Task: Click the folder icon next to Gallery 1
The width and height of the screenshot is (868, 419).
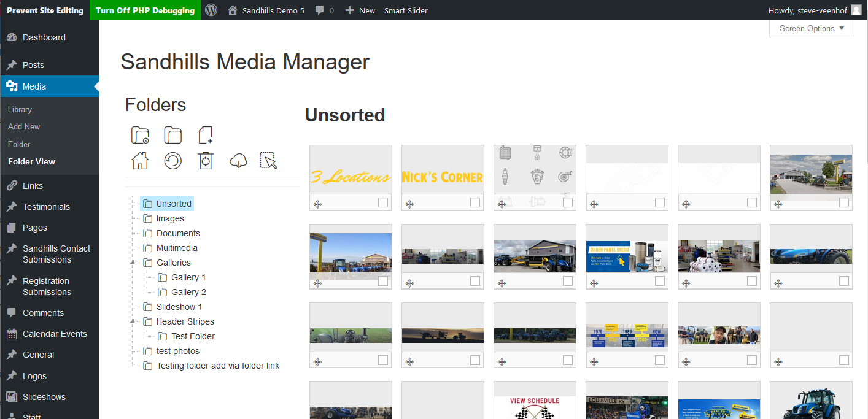Action: pyautogui.click(x=163, y=277)
